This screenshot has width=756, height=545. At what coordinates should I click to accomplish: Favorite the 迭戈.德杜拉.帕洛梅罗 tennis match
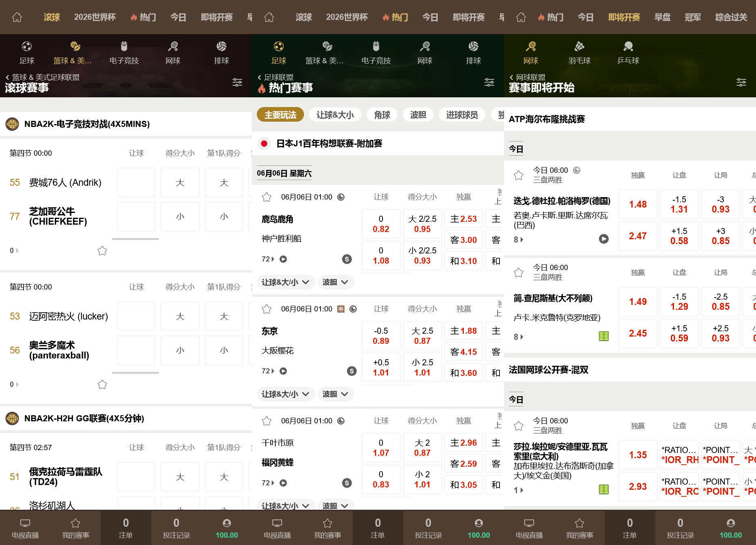(x=519, y=175)
